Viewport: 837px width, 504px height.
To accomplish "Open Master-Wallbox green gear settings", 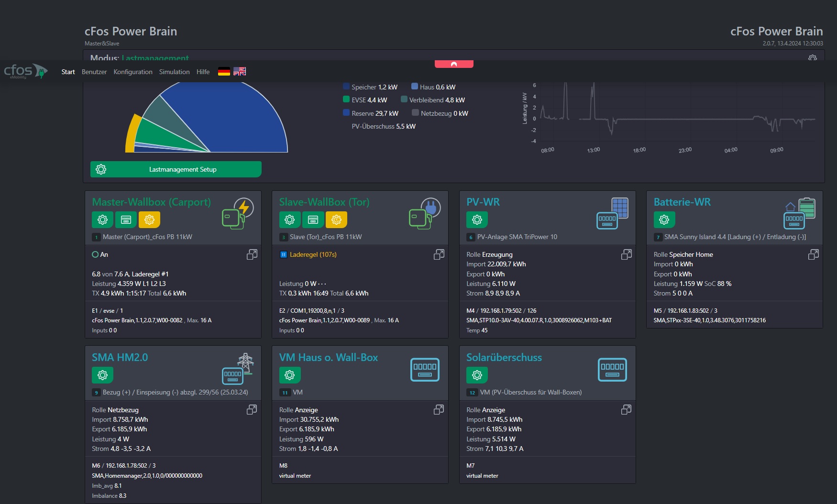I will pos(102,219).
